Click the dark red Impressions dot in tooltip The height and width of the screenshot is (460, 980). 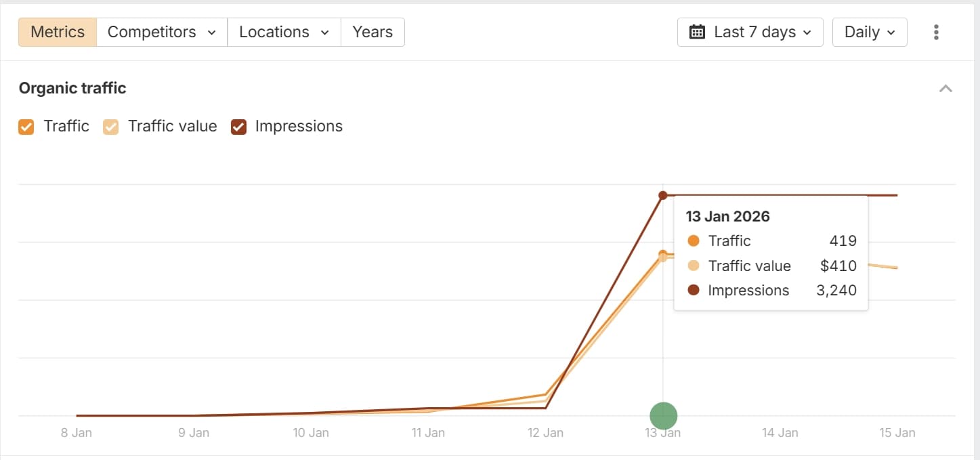click(x=692, y=290)
